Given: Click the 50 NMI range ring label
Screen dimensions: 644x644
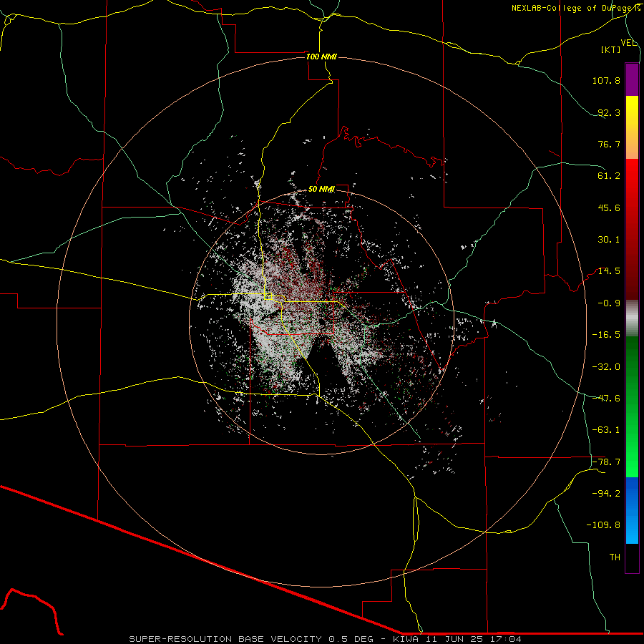Looking at the screenshot, I should tap(321, 190).
